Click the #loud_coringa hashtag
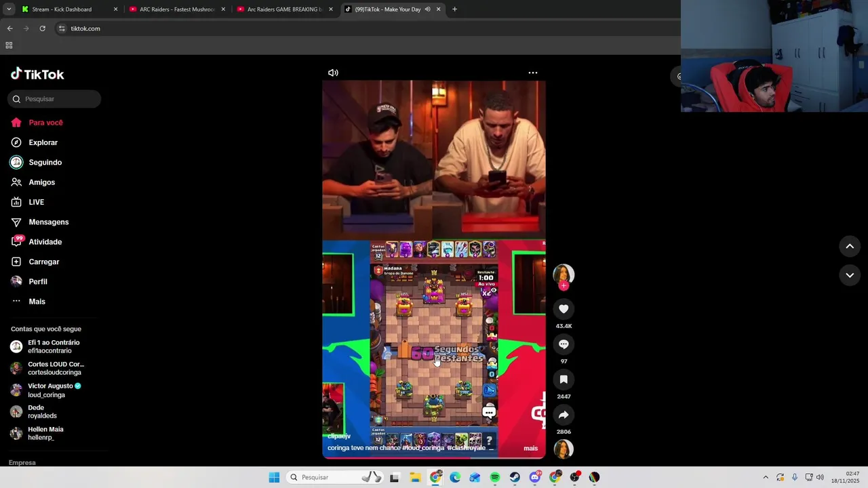Image resolution: width=868 pixels, height=488 pixels. (424, 448)
